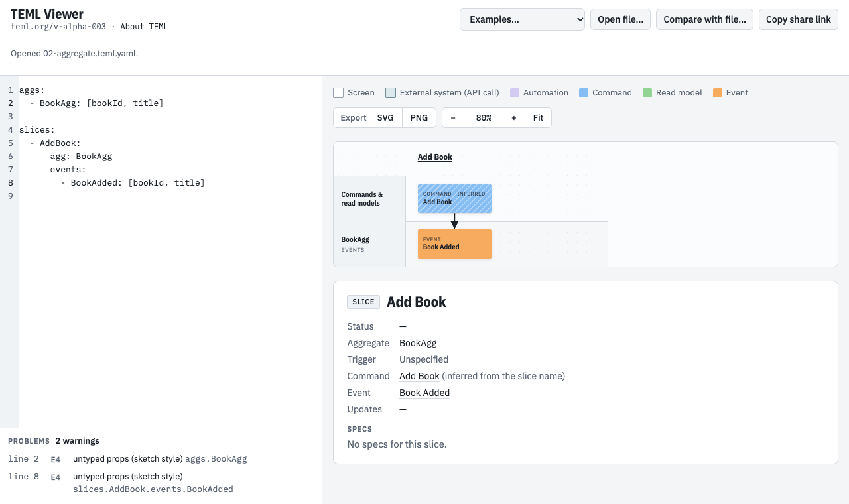Viewport: 849px width, 504px height.
Task: Export diagram as PNG
Action: [x=419, y=118]
